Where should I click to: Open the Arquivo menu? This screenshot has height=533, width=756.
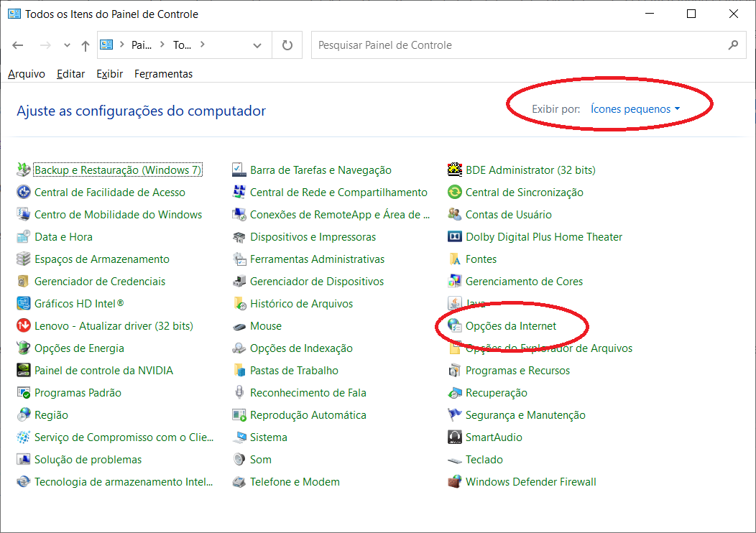(x=27, y=74)
